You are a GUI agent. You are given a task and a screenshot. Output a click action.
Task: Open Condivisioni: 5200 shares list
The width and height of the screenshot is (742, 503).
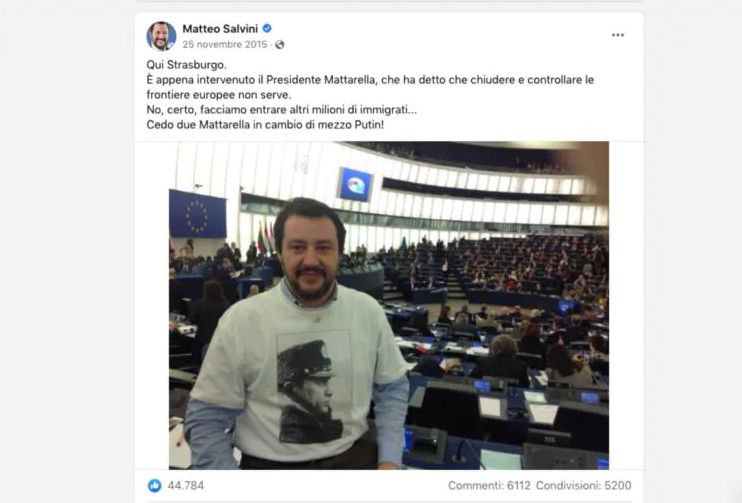point(583,485)
